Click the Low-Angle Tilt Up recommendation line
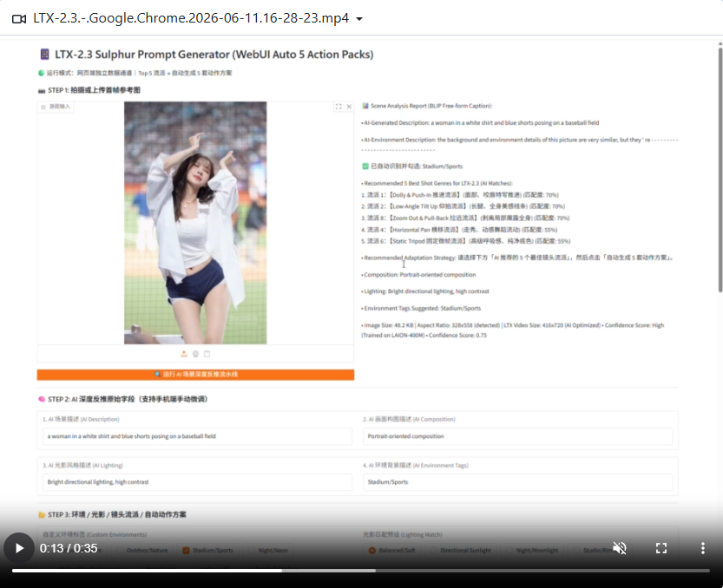The image size is (723, 588). click(x=463, y=206)
